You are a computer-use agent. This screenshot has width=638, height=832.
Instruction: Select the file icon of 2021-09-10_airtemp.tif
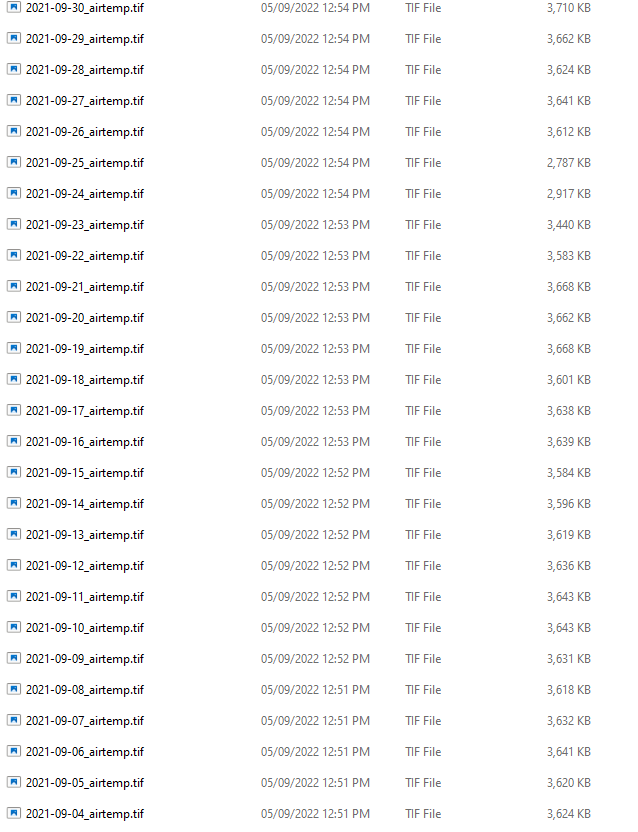[14, 627]
